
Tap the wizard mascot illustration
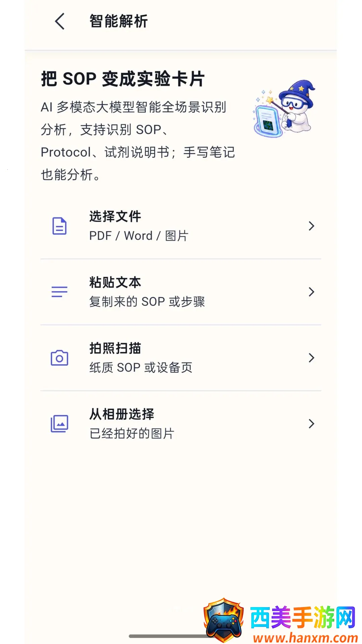(284, 109)
